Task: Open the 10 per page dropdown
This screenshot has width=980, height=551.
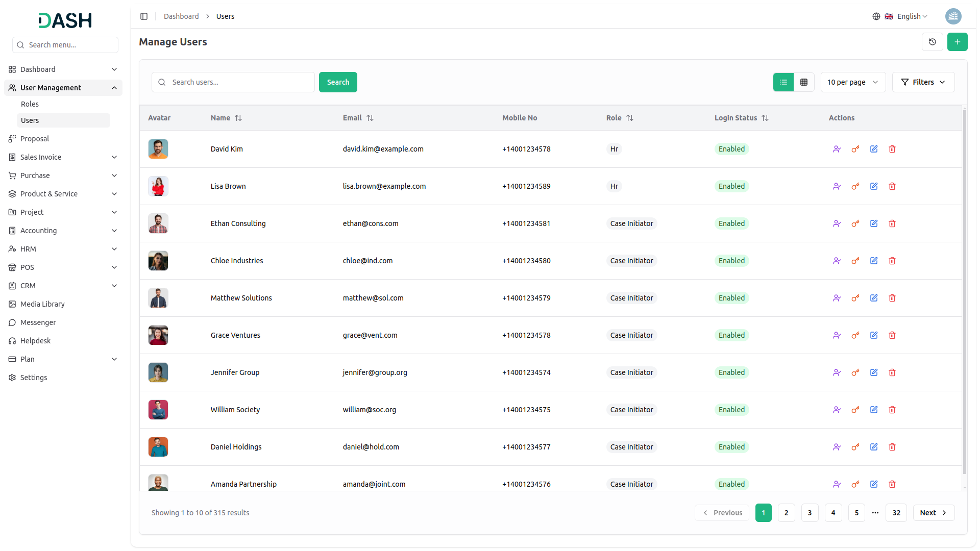Action: pos(852,82)
